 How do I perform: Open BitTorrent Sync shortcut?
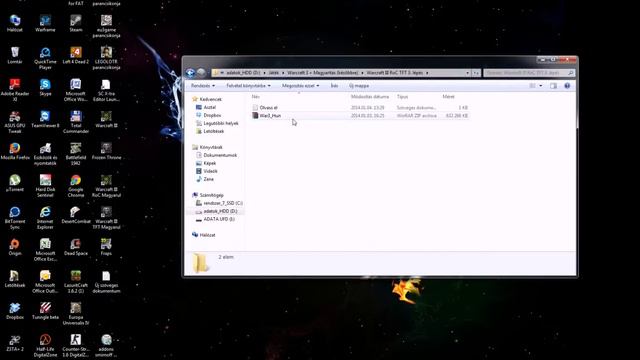coord(15,218)
